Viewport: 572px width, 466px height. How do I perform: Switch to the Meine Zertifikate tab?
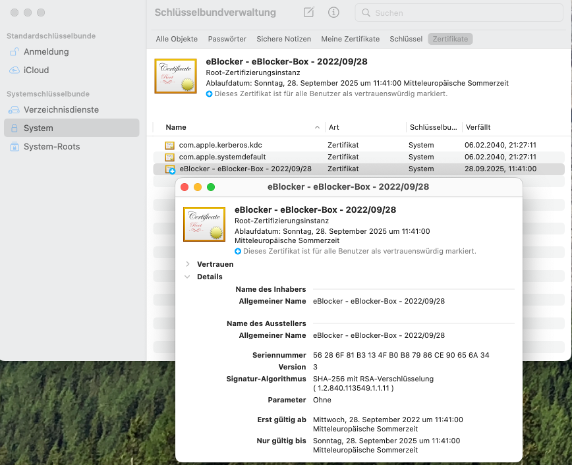coord(350,39)
